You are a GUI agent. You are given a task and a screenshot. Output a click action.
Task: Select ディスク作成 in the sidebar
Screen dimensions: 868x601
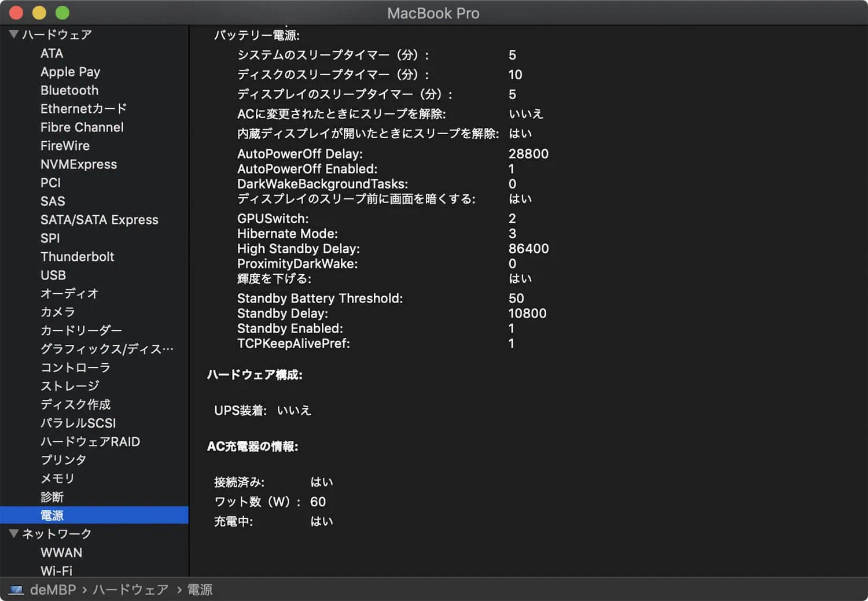[76, 404]
